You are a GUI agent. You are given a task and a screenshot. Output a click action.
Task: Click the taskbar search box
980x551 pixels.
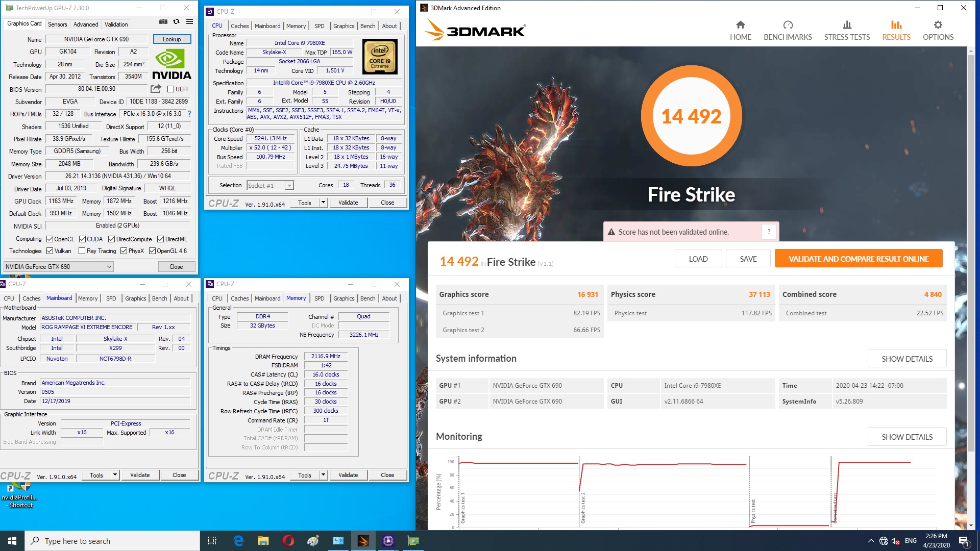pos(112,541)
